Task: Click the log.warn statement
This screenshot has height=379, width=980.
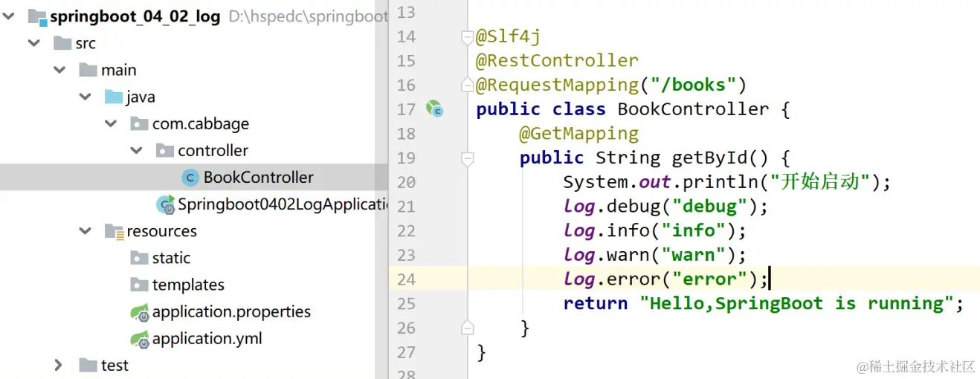Action: [x=654, y=255]
